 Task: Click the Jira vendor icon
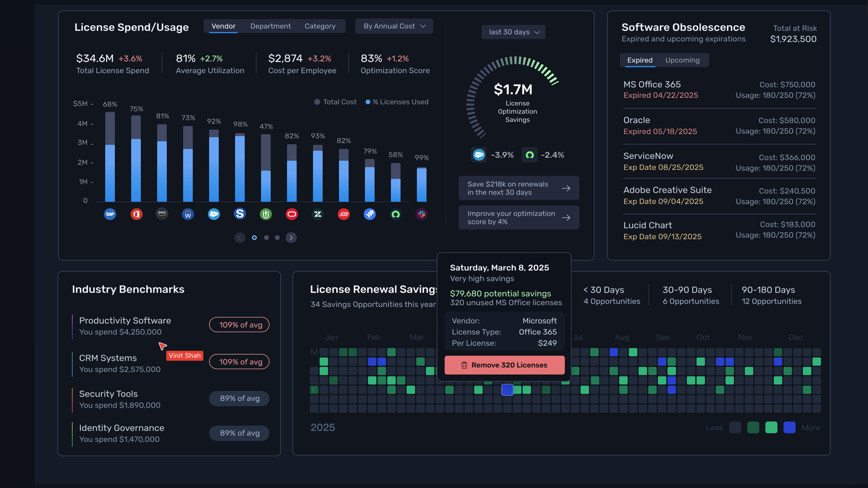(370, 214)
